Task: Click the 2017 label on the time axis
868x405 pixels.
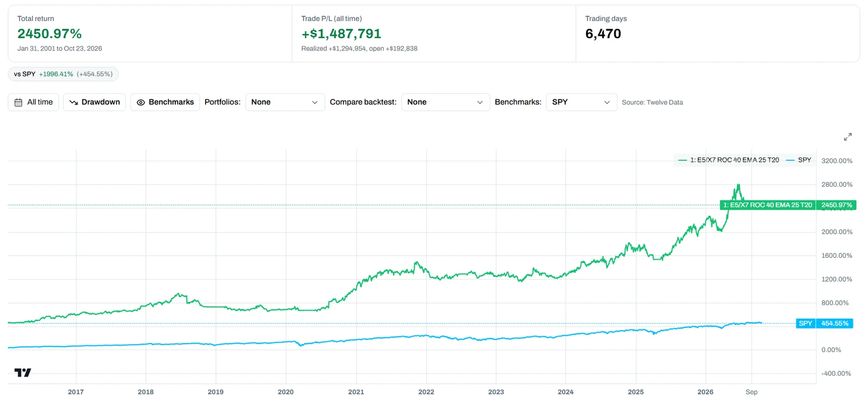Action: (76, 392)
